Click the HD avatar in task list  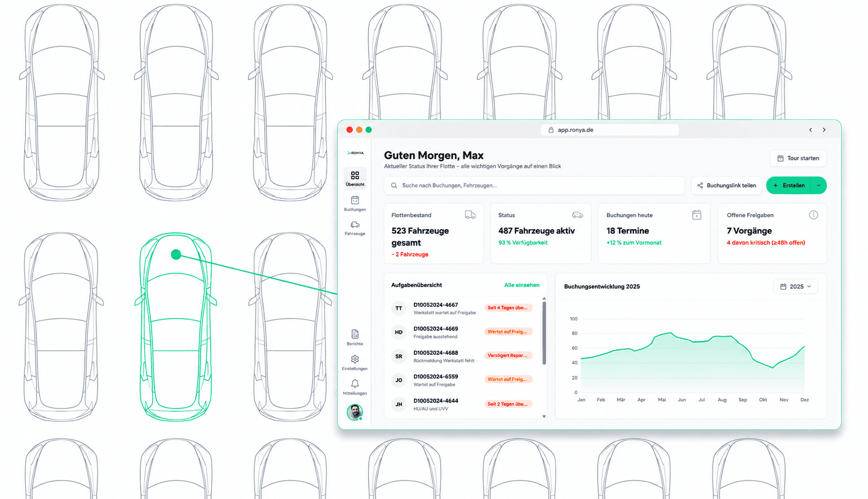click(399, 332)
